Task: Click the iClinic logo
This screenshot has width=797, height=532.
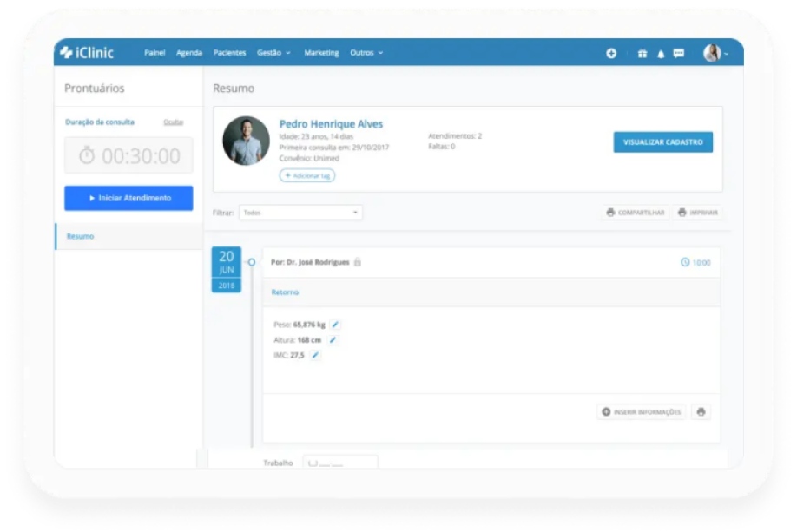Action: click(87, 53)
